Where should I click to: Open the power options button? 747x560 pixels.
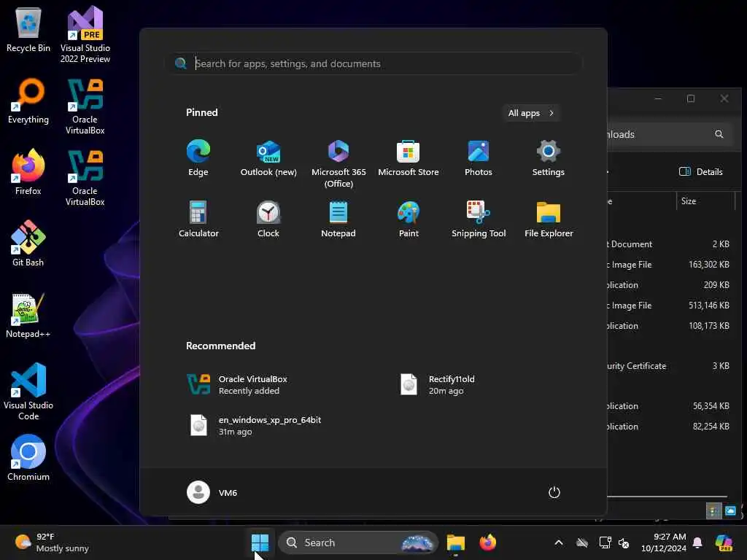coord(554,492)
